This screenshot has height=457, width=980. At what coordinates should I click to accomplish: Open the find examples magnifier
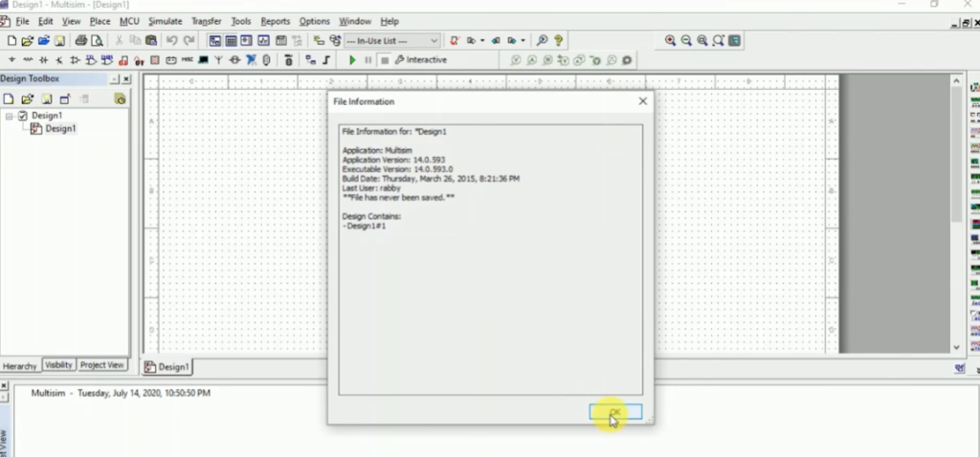pyautogui.click(x=542, y=40)
